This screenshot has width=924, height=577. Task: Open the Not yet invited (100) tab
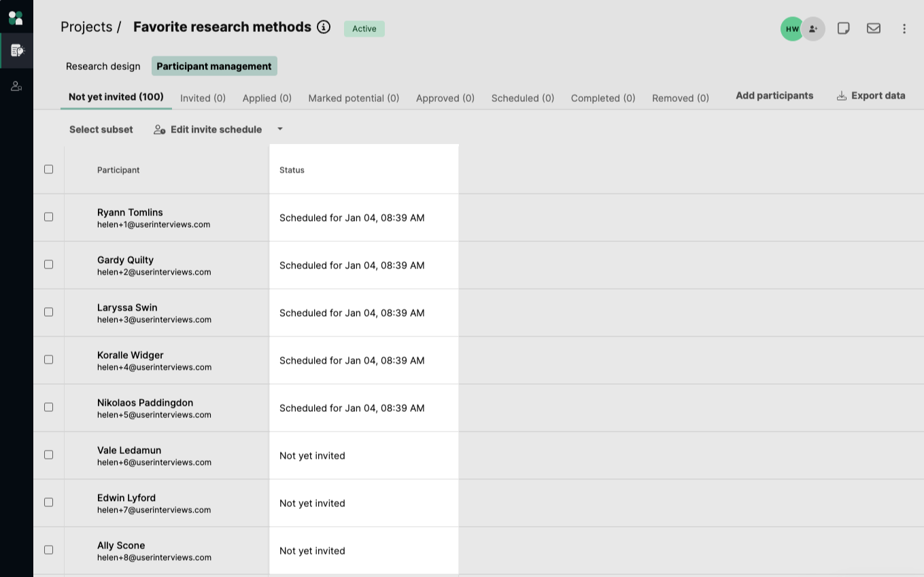click(x=116, y=97)
